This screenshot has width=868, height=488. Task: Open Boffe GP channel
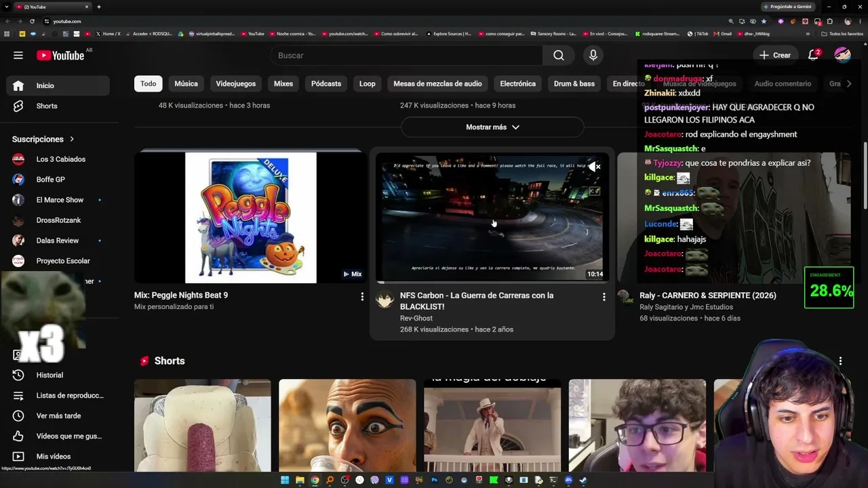[x=58, y=180]
